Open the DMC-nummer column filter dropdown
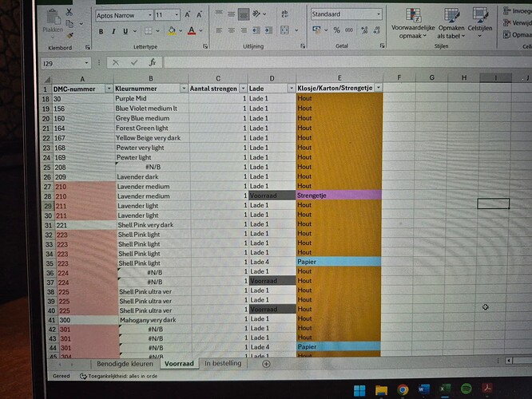 107,88
